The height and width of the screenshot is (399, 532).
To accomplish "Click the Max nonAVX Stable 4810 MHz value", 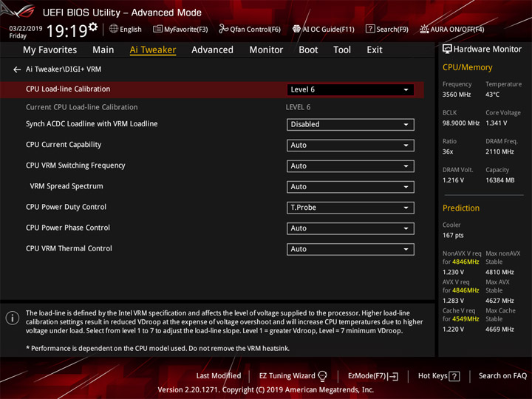I will coord(499,272).
